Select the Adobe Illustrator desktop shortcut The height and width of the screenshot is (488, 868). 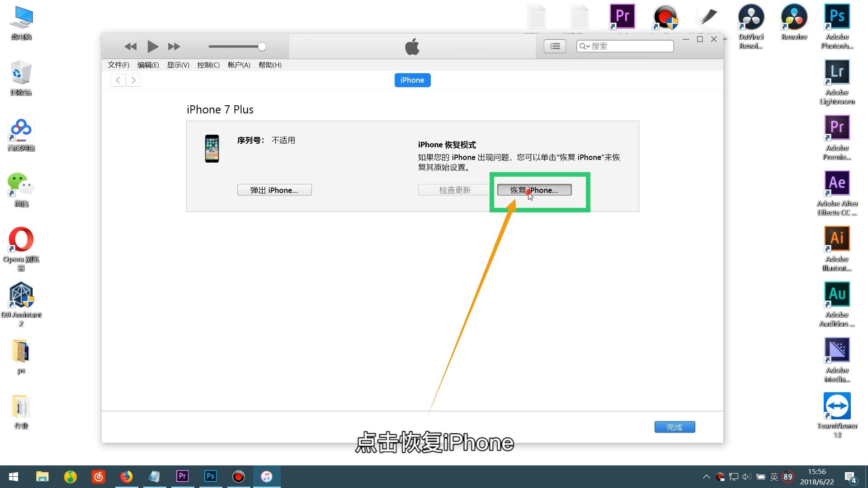click(837, 249)
